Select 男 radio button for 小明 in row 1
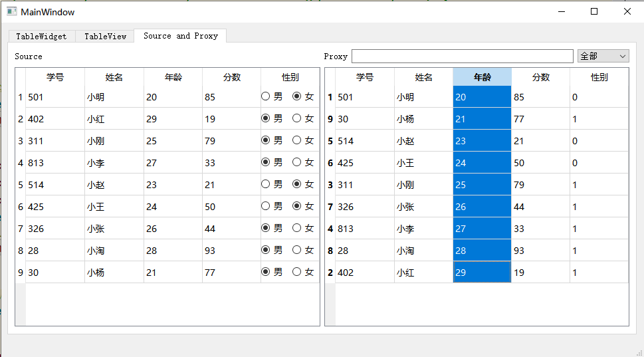 (266, 97)
